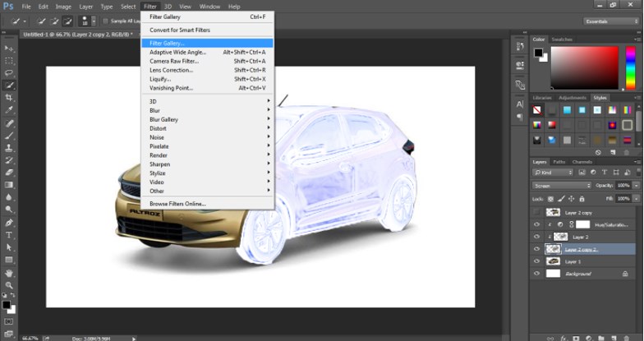644x341 pixels.
Task: Choose Vanishing Point... menu entry
Action: 208,89
